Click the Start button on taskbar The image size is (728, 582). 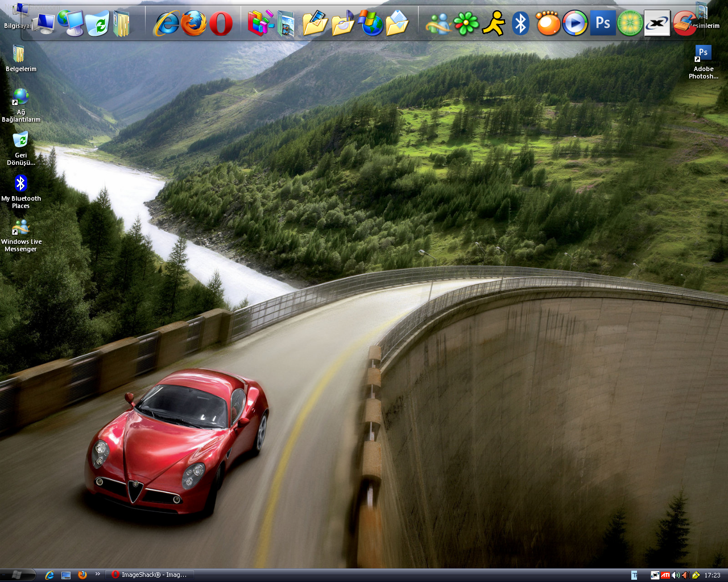pos(17,575)
